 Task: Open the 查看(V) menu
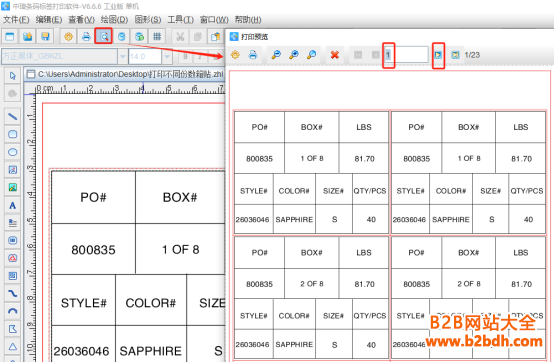81,20
